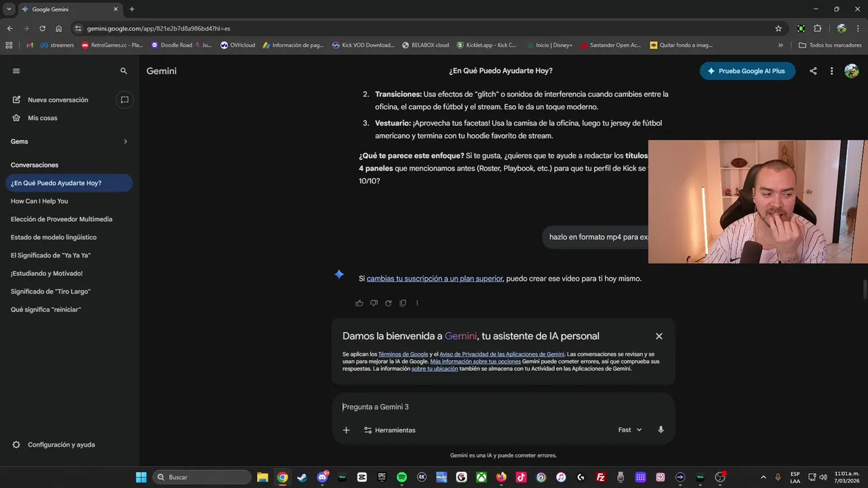The height and width of the screenshot is (488, 868).
Task: Open the Aviso de Privacidad de las Aplicaciones link
Action: pyautogui.click(x=502, y=354)
